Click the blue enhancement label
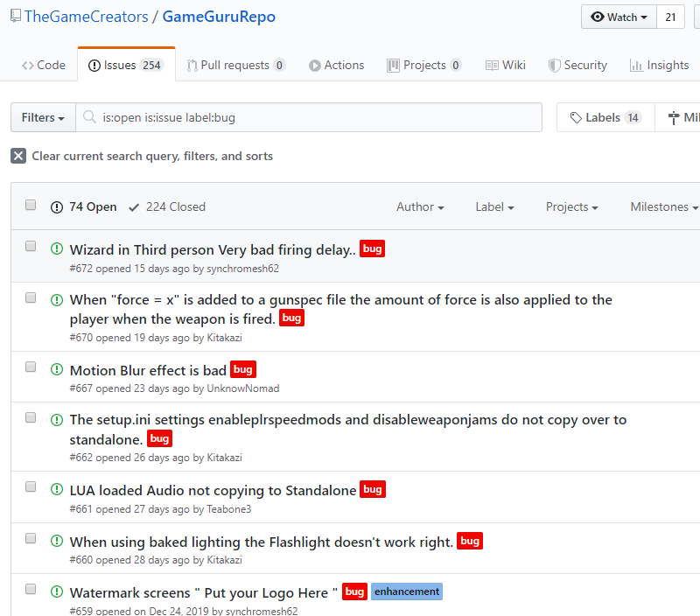The height and width of the screenshot is (616, 700). tap(407, 591)
